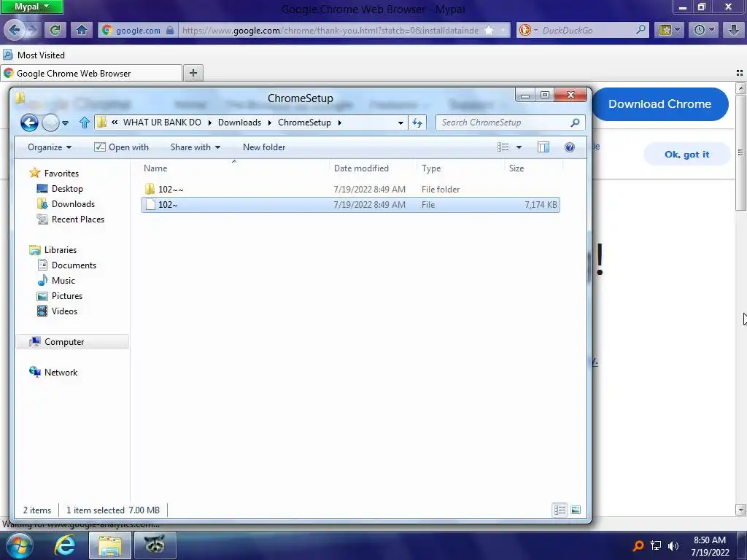
Task: Bookmark this page with the star icon
Action: coord(489,30)
